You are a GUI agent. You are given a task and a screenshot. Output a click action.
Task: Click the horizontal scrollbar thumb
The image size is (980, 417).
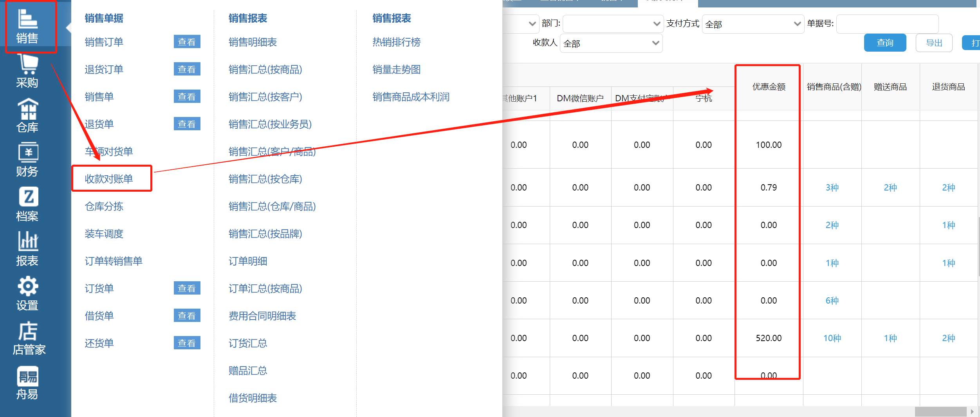click(x=940, y=412)
